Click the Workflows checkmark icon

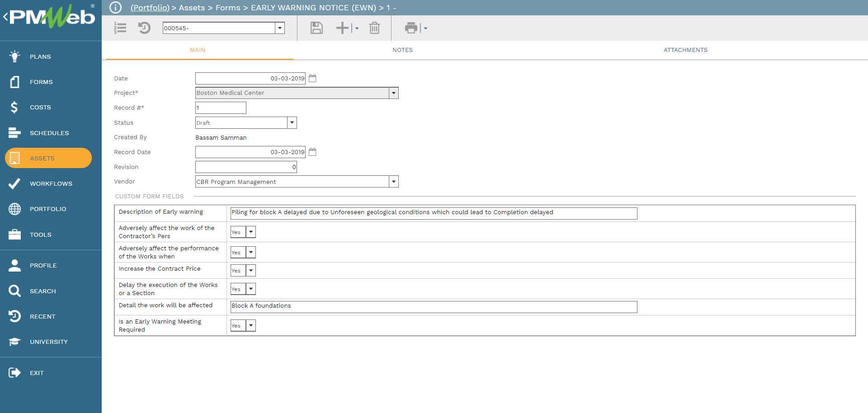(14, 183)
